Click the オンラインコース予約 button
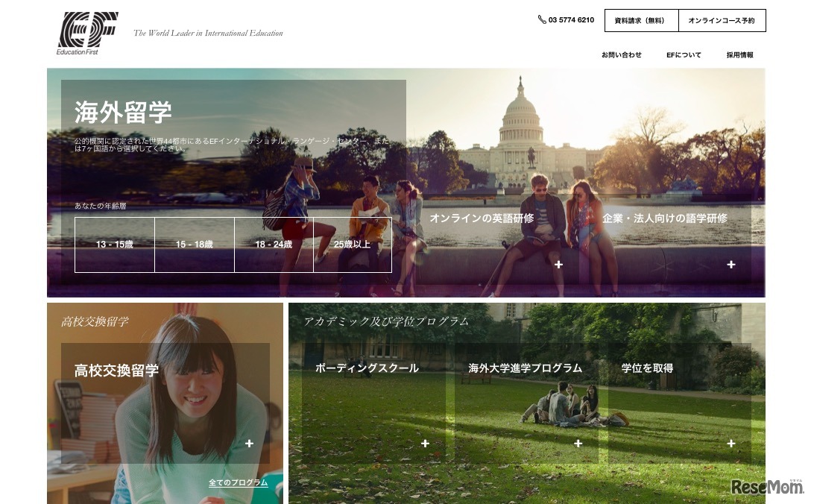The image size is (814, 504). tap(722, 21)
